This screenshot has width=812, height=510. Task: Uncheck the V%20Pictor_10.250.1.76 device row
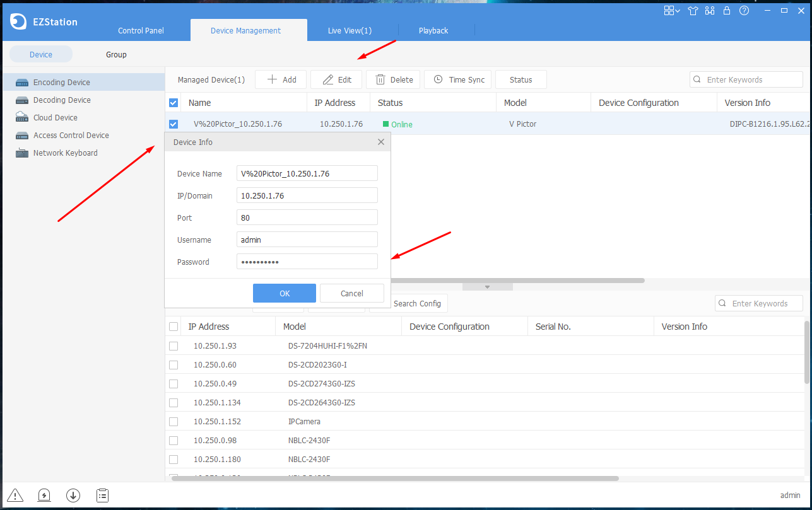coord(174,124)
